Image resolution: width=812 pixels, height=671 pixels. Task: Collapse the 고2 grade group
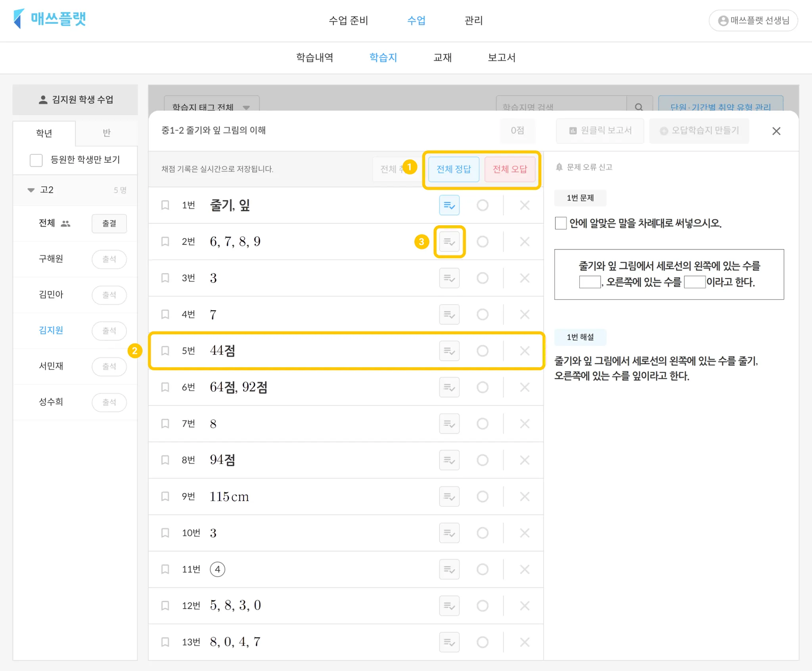click(x=31, y=190)
